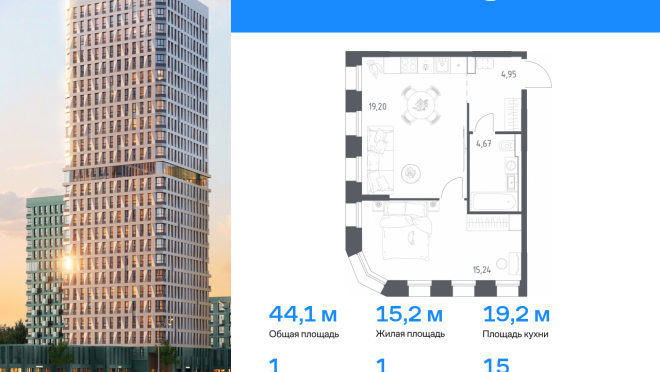Screen dimensions: 660x372
Task: Select the 19,2 м kitchen area value
Action: click(516, 314)
